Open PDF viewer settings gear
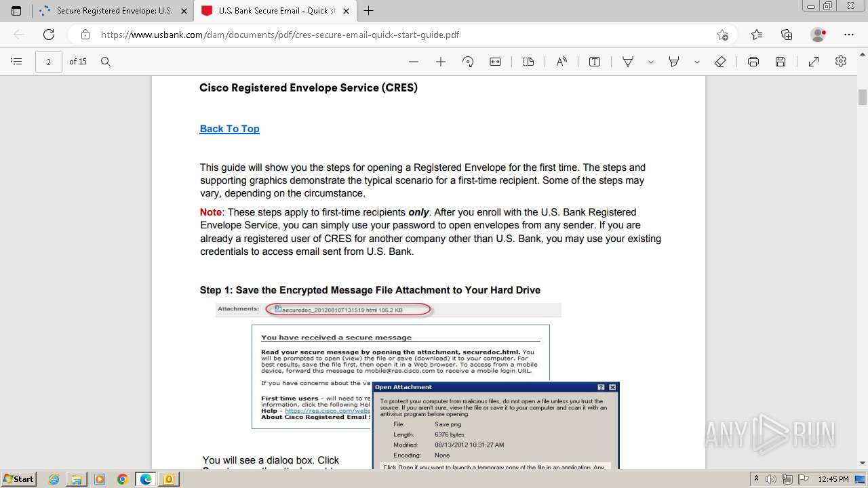 (x=841, y=62)
